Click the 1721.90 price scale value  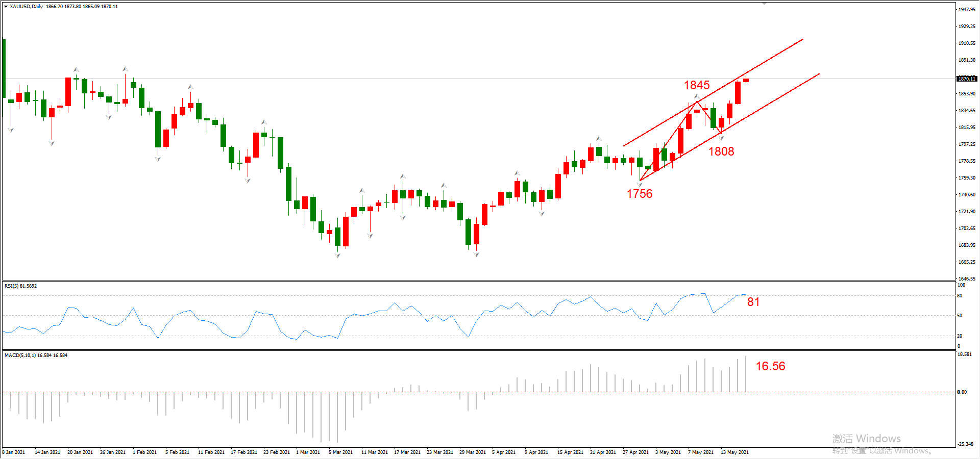tap(967, 212)
